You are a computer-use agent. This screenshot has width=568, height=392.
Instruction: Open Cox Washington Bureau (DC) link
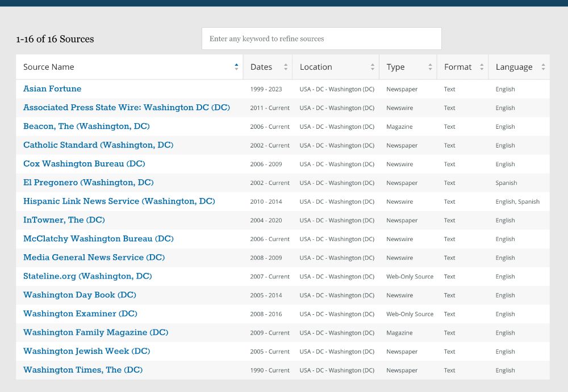[84, 163]
